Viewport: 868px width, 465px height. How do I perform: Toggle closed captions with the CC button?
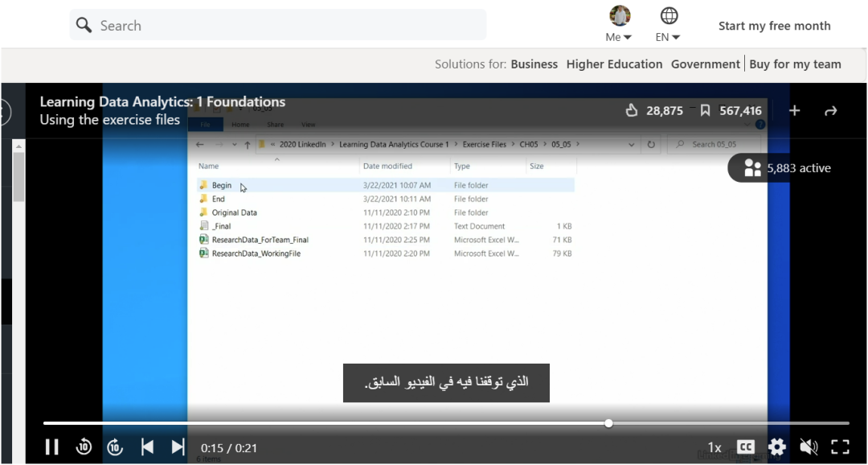click(746, 446)
